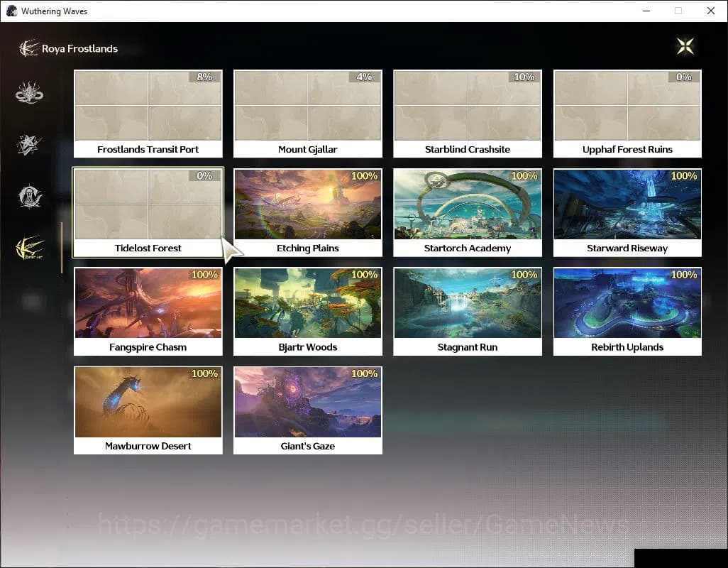Click the Wuthering Waves title bar app icon
The image size is (728, 568).
click(11, 11)
